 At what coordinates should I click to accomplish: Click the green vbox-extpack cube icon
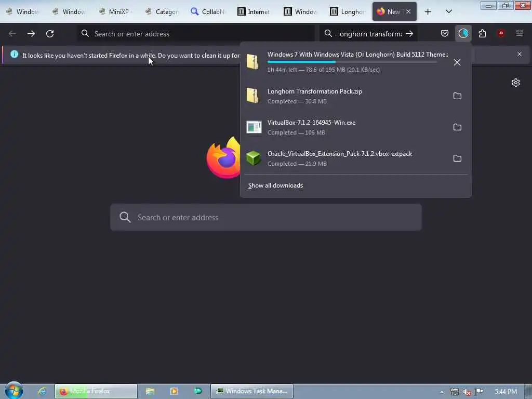click(x=254, y=158)
